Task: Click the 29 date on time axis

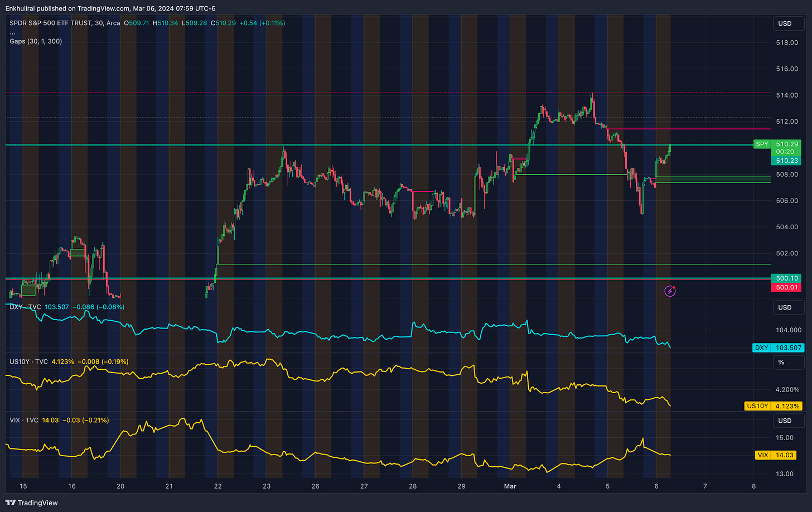Action: (461, 486)
